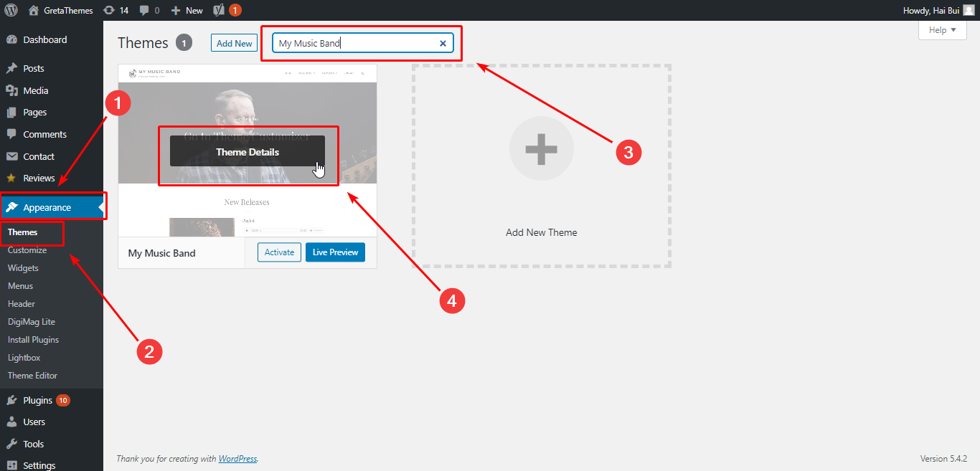
Task: Open Plugins via the plug icon
Action: (12, 399)
